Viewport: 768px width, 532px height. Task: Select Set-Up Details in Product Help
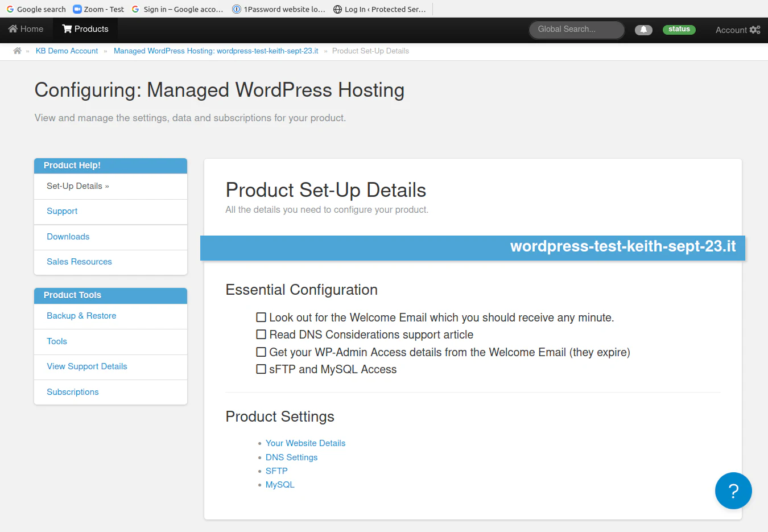click(110, 186)
